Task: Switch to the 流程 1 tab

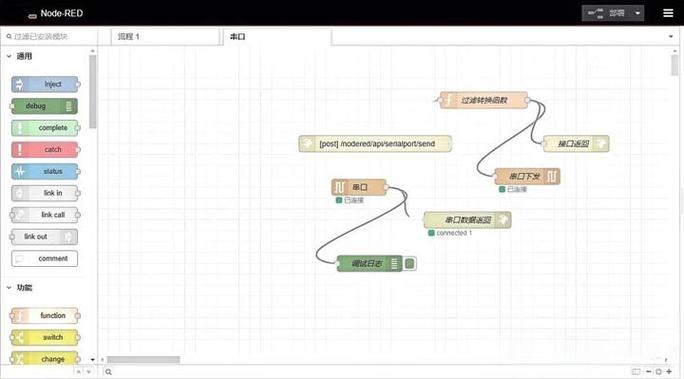Action: point(165,37)
